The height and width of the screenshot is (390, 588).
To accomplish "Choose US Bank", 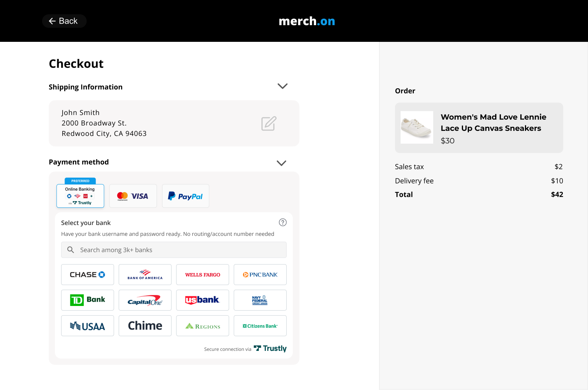I will pos(203,300).
